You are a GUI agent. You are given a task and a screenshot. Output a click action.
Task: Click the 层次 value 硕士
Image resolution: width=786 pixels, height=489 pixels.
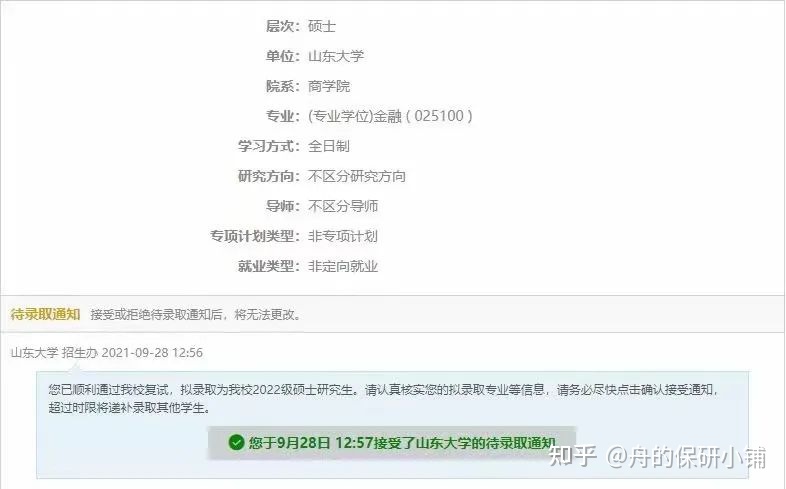(321, 26)
